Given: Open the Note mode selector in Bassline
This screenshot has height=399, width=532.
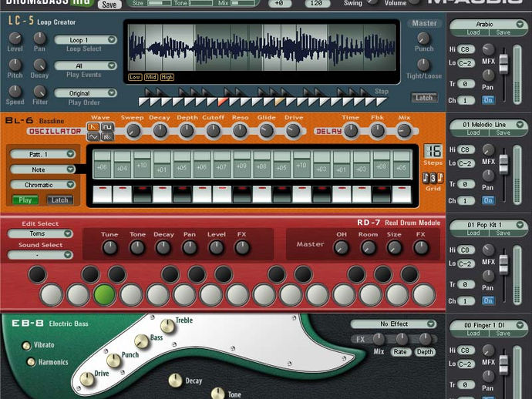Looking at the screenshot, I should coord(43,169).
